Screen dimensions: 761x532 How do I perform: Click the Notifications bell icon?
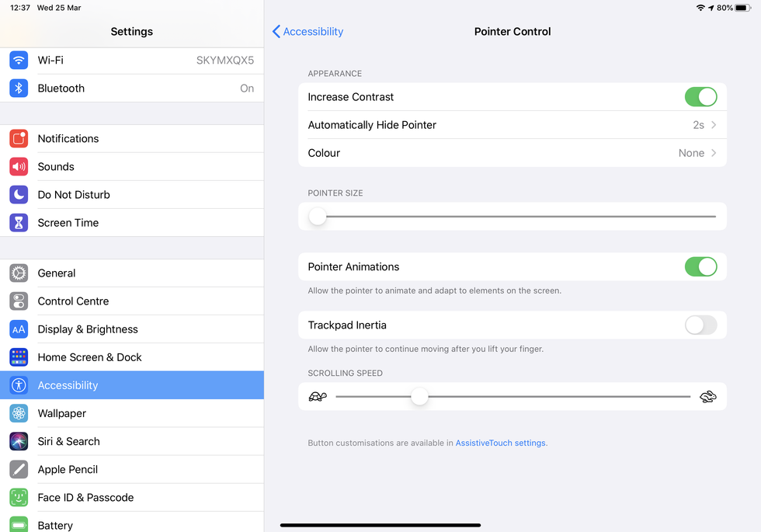pyautogui.click(x=19, y=138)
